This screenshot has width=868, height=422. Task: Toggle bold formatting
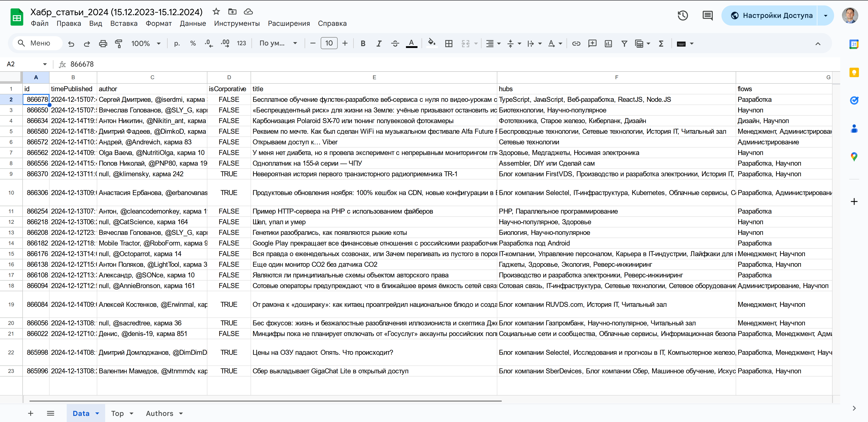[363, 43]
